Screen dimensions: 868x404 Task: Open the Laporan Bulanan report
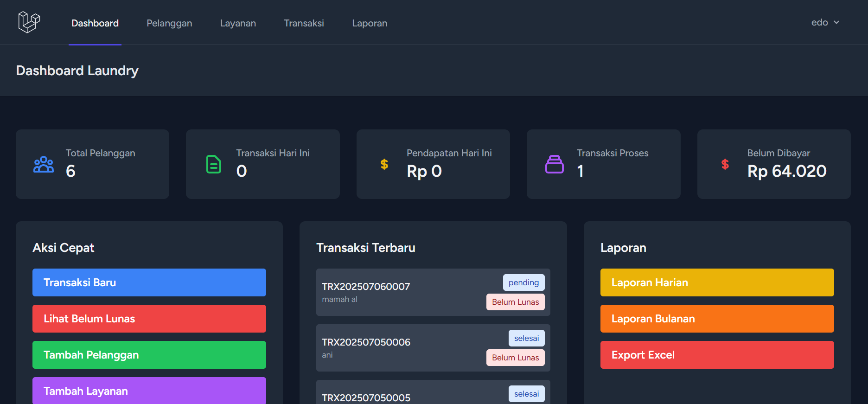click(717, 319)
